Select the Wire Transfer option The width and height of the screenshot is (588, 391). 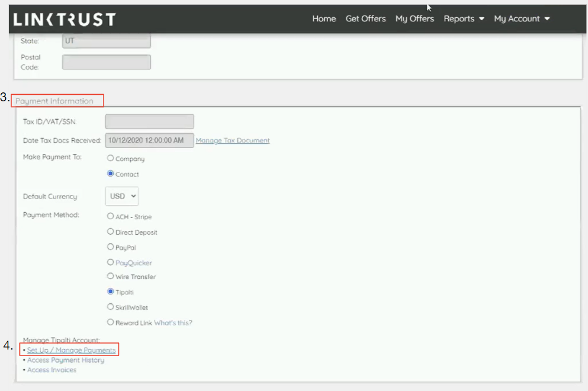click(x=110, y=277)
